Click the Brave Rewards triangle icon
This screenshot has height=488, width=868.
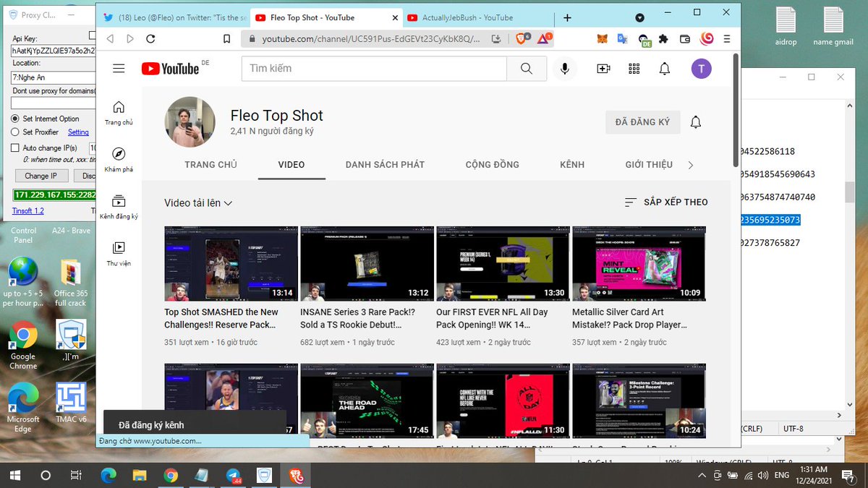click(x=542, y=38)
